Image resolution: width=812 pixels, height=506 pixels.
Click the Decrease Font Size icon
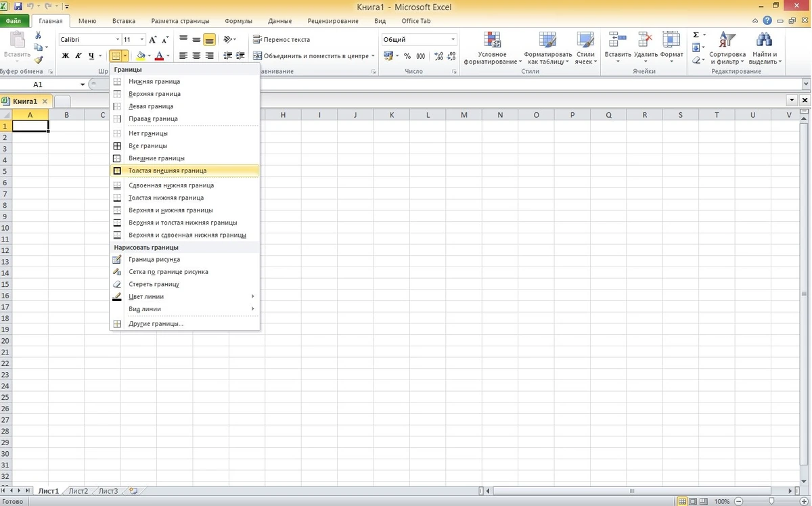(x=166, y=40)
